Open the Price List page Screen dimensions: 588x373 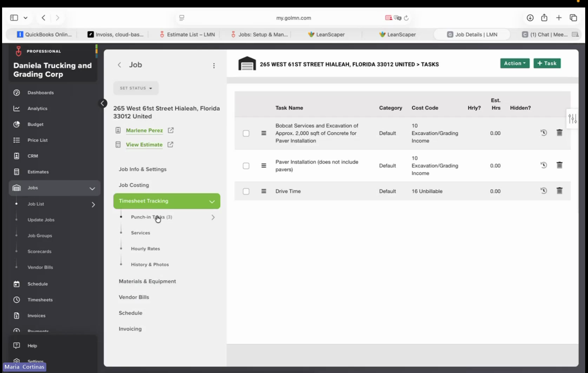tap(37, 140)
